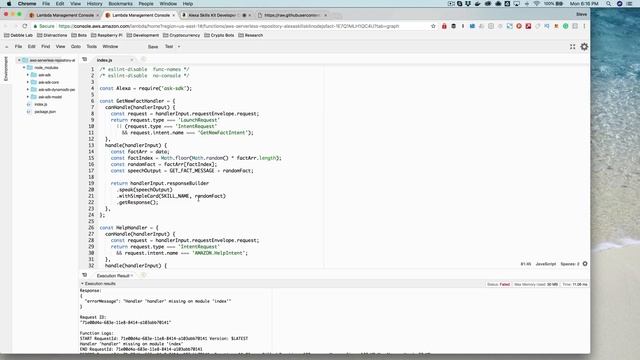Open the editor Tools menu

[91, 47]
